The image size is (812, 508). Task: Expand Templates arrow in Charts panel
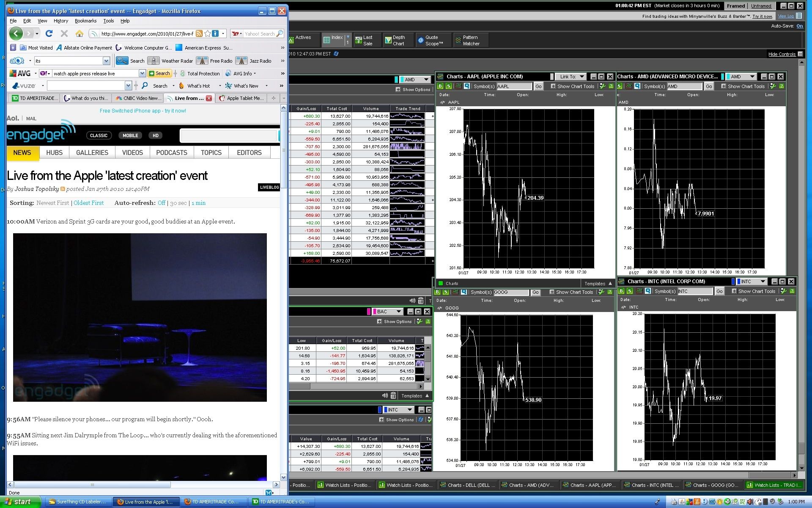[x=610, y=284]
